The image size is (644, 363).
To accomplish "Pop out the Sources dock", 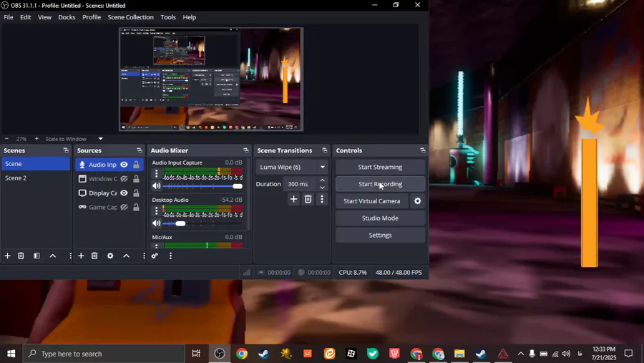I will pos(140,150).
